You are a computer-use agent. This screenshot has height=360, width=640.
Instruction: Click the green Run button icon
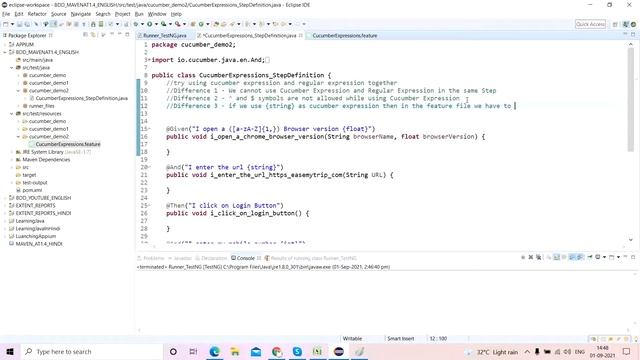[150, 24]
